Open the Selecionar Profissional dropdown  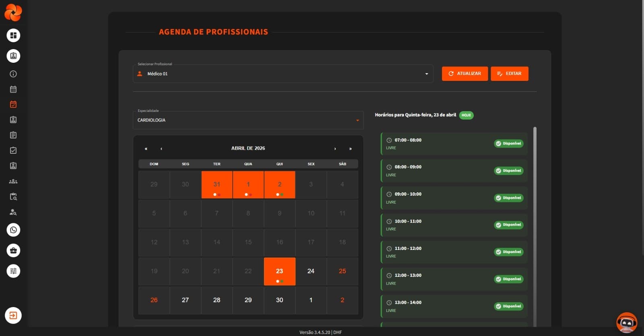coord(283,74)
